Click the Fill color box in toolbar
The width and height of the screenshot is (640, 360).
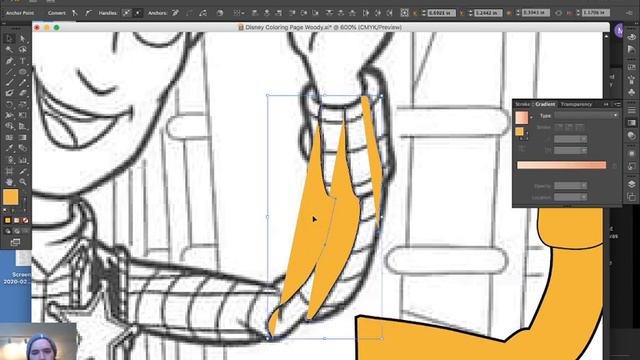click(x=11, y=197)
